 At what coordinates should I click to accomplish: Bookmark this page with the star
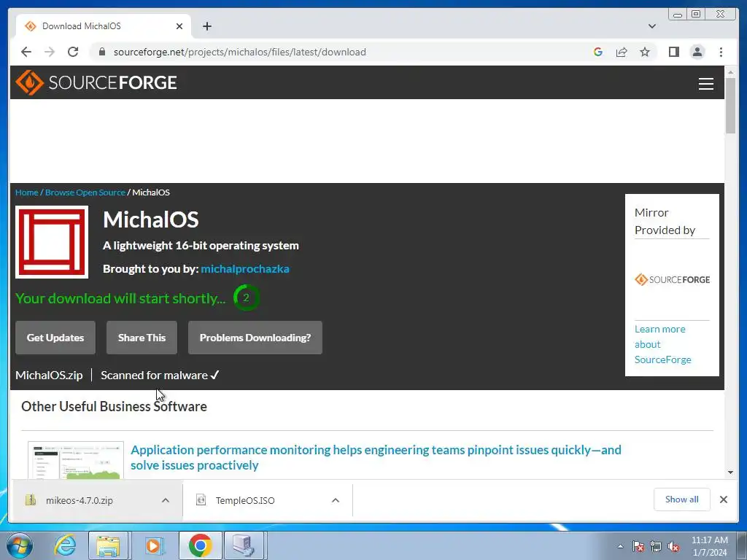[645, 52]
